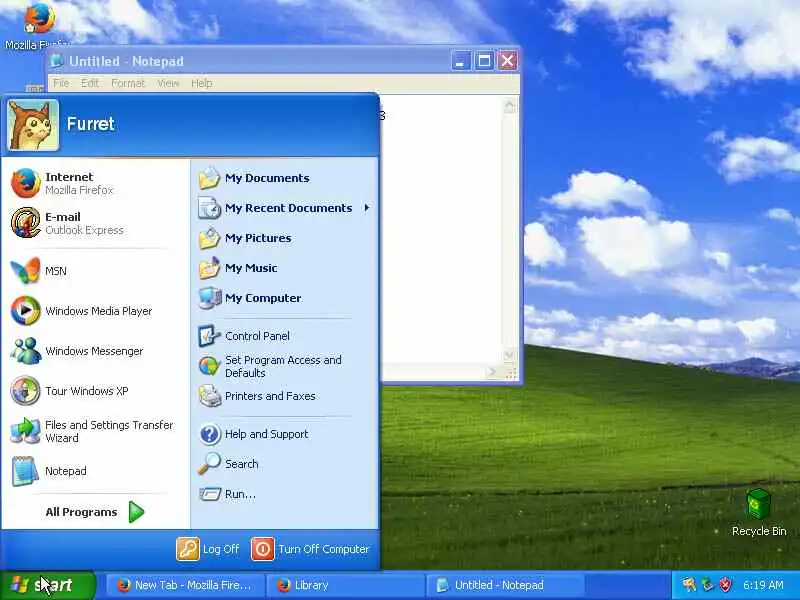Maximize the Notepad window
Viewport: 800px width, 600px height.
484,61
